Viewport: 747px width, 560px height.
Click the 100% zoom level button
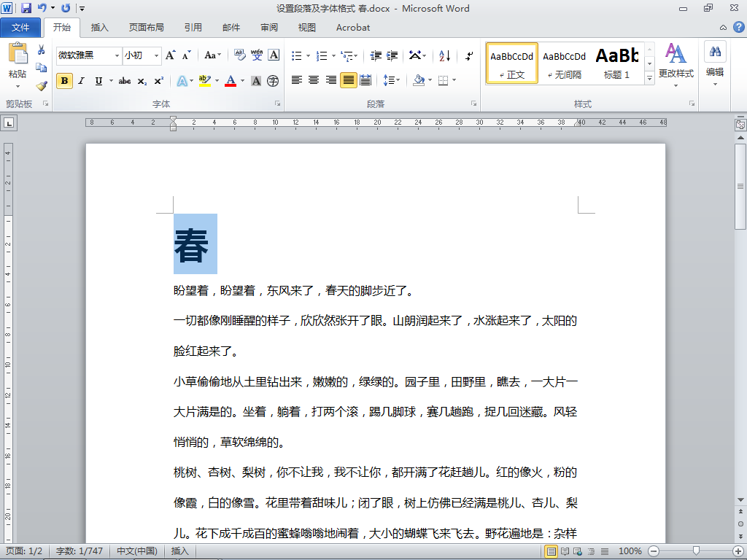[x=630, y=551]
